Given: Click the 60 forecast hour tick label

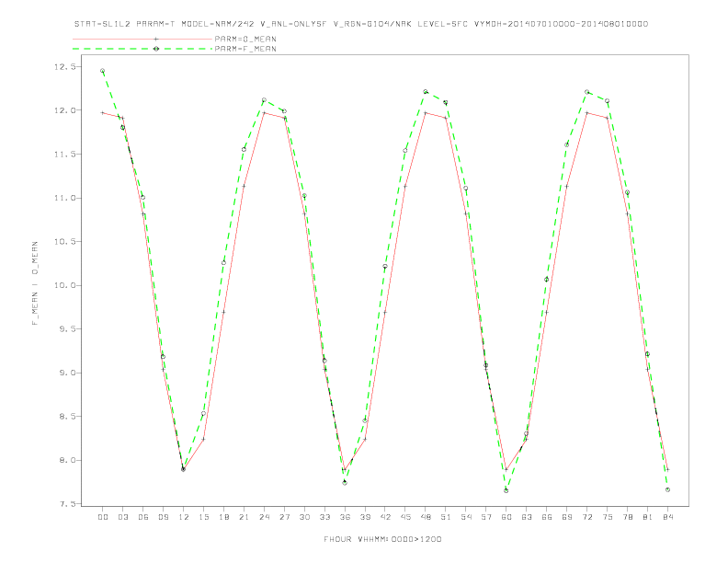Looking at the screenshot, I should pos(506,517).
